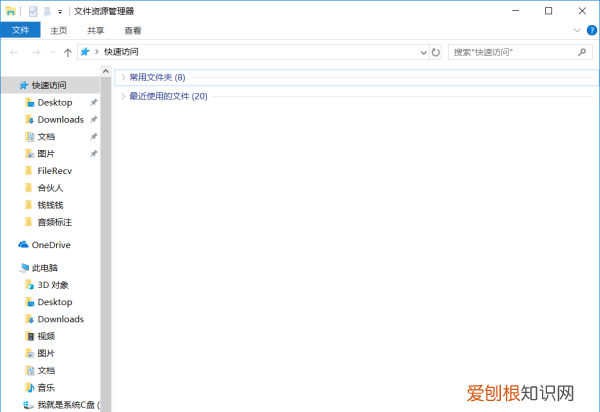This screenshot has height=412, width=600.
Task: Click the magnifier search icon
Action: [x=582, y=52]
